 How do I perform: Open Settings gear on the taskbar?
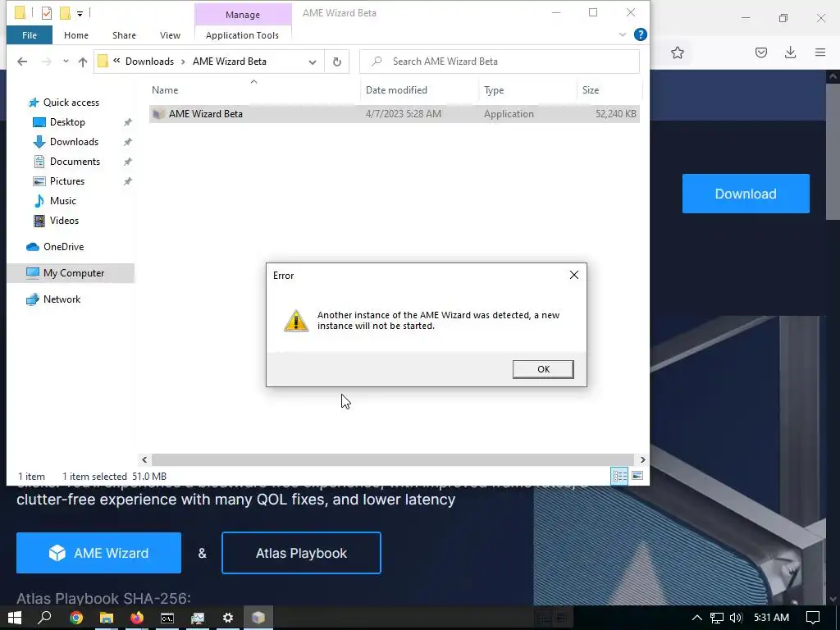(228, 618)
